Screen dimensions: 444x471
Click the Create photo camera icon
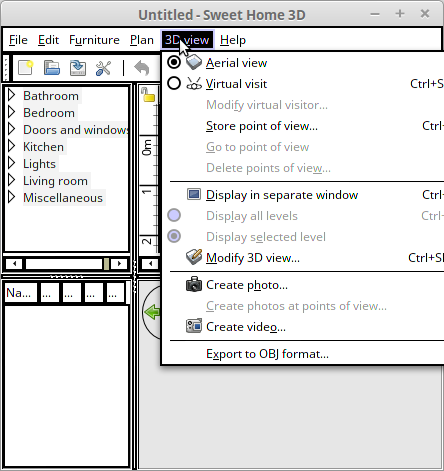pyautogui.click(x=194, y=284)
